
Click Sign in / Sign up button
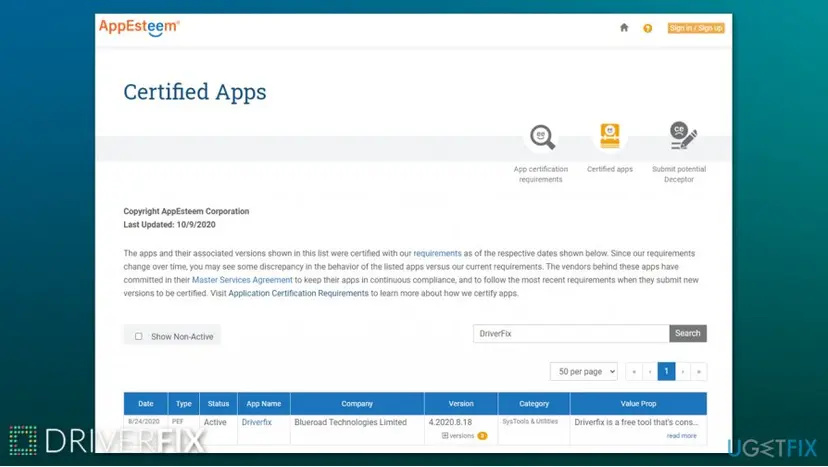coord(696,28)
